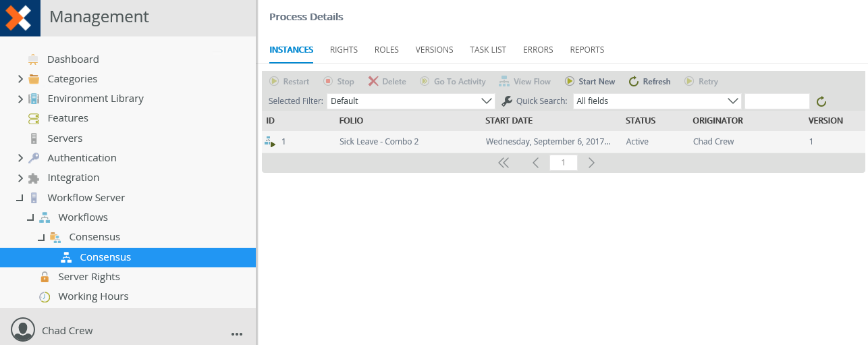Click the quick search text field

tap(777, 101)
